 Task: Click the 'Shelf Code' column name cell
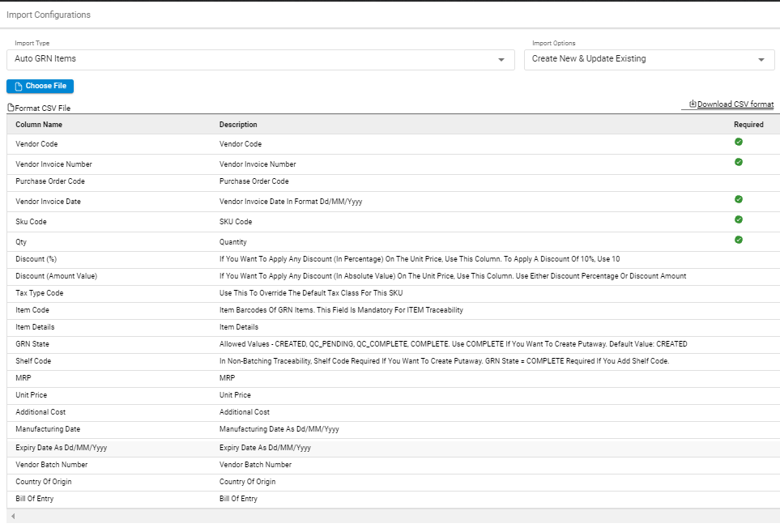[33, 361]
